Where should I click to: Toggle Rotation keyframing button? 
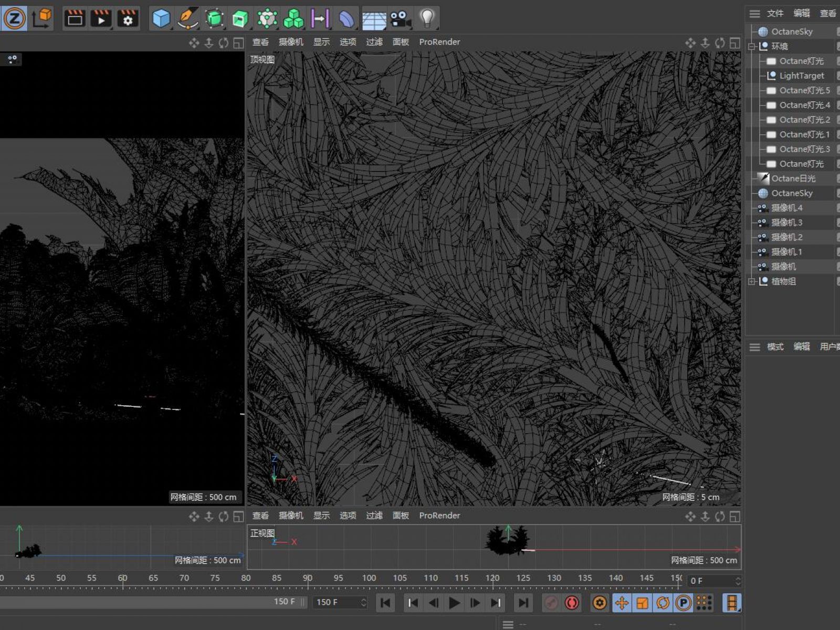click(x=663, y=603)
